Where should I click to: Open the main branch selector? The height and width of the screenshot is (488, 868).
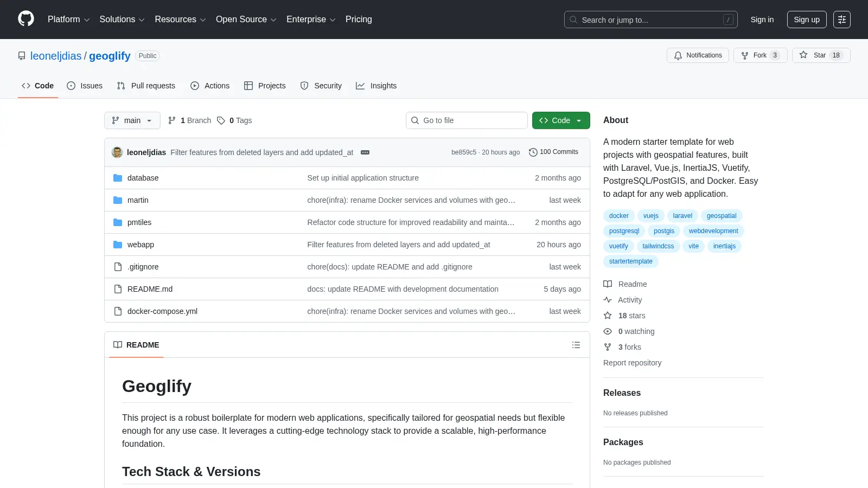[x=132, y=120]
